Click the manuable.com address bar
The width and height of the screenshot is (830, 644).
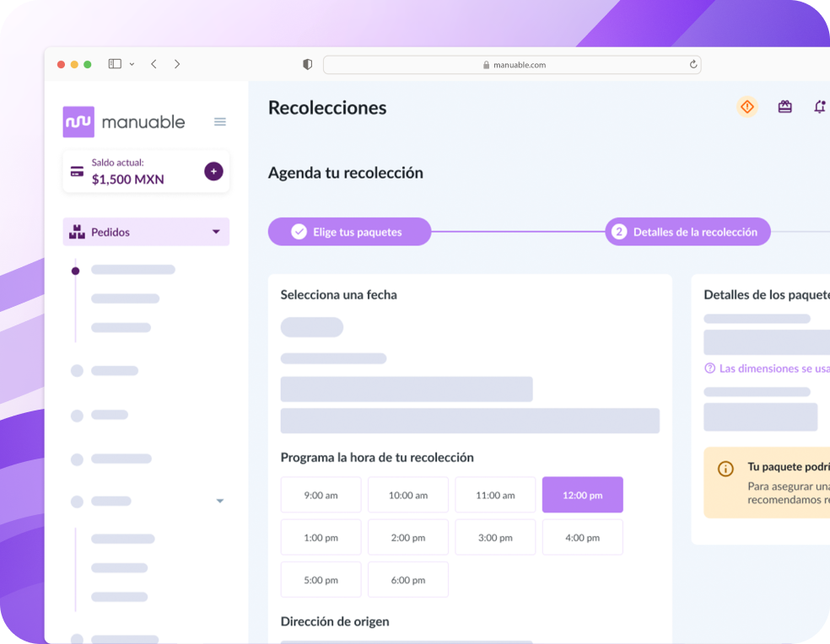click(512, 65)
